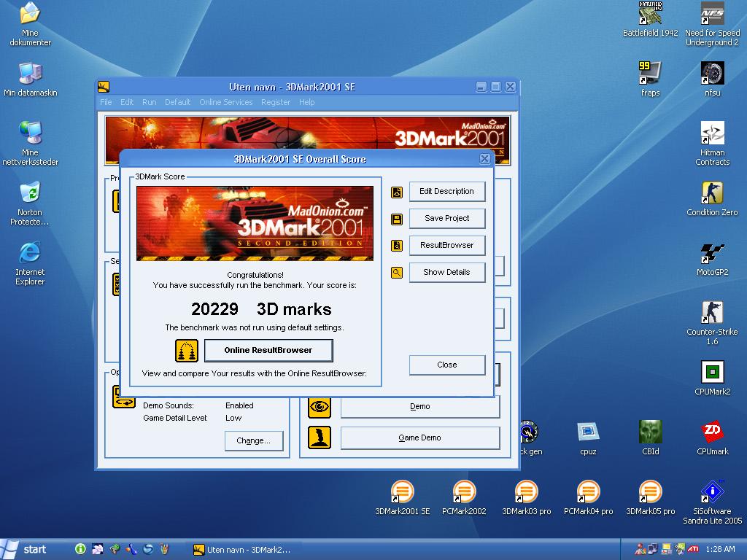Open MotoGP2 desktop shortcut
This screenshot has height=560, width=747.
[x=712, y=259]
